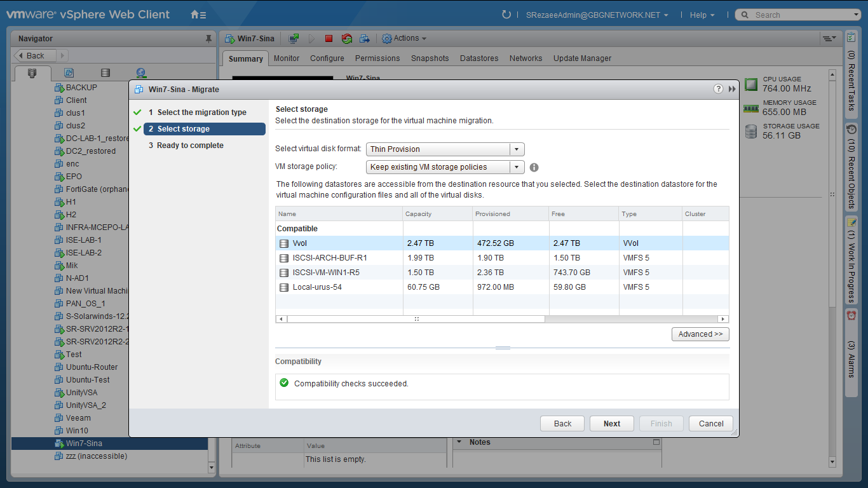
Task: Click the datastore table horizontal scrollbar
Action: click(416, 319)
